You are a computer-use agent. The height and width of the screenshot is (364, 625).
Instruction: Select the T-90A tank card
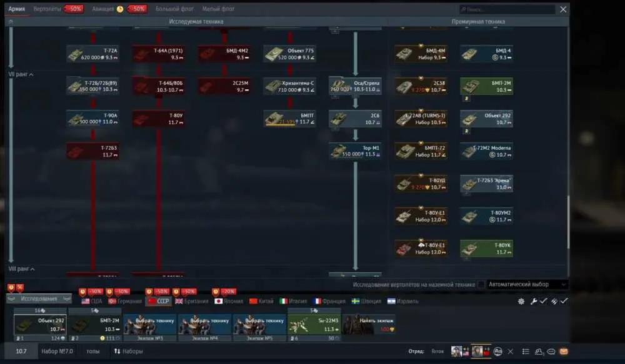coord(92,119)
